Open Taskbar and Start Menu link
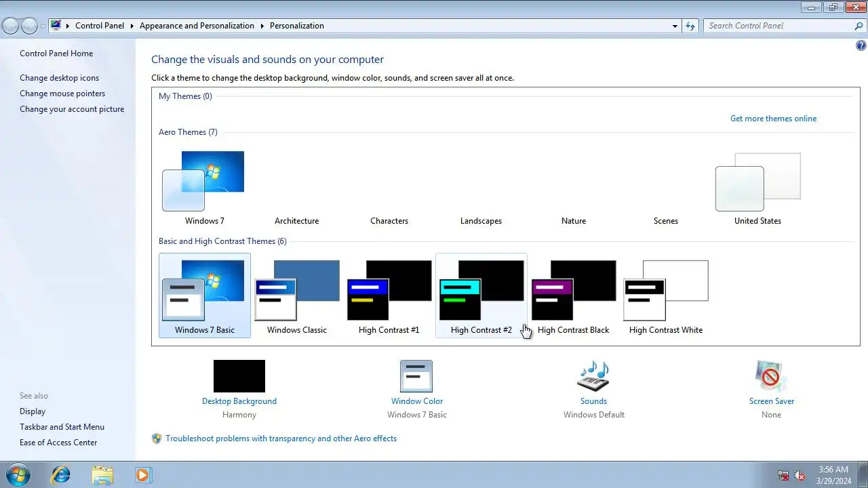Screen dimensions: 868x488 [x=62, y=427]
